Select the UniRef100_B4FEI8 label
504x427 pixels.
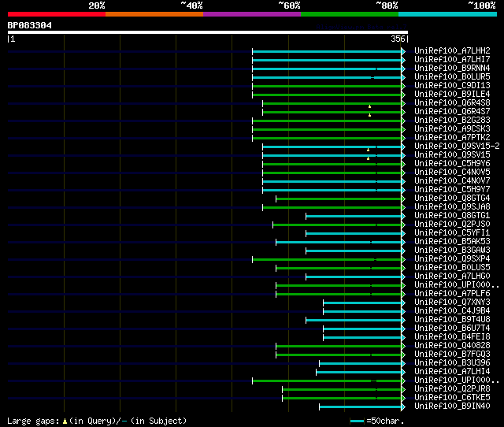click(452, 337)
